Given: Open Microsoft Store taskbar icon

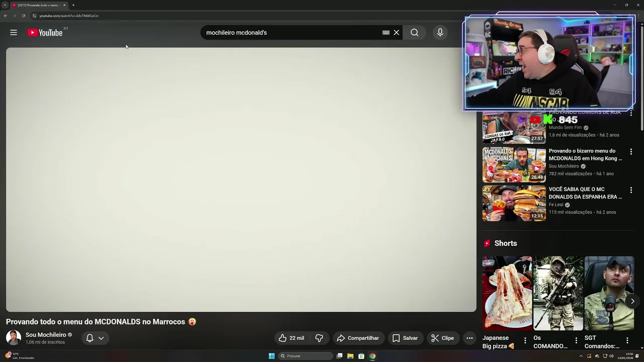Looking at the screenshot, I should pyautogui.click(x=361, y=356).
